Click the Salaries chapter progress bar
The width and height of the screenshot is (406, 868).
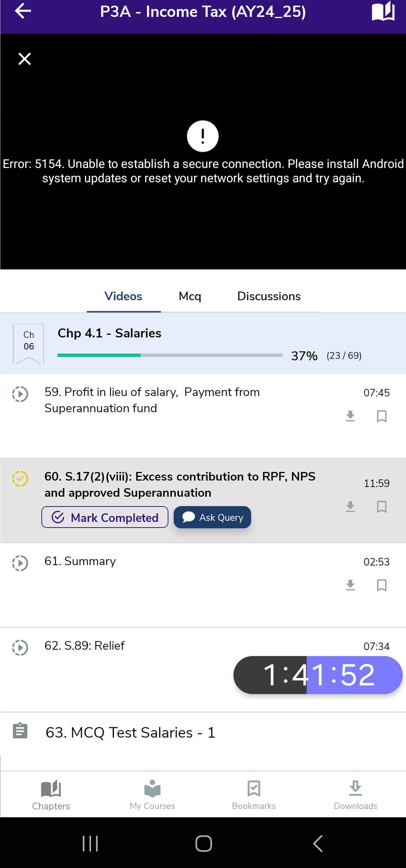coord(170,355)
